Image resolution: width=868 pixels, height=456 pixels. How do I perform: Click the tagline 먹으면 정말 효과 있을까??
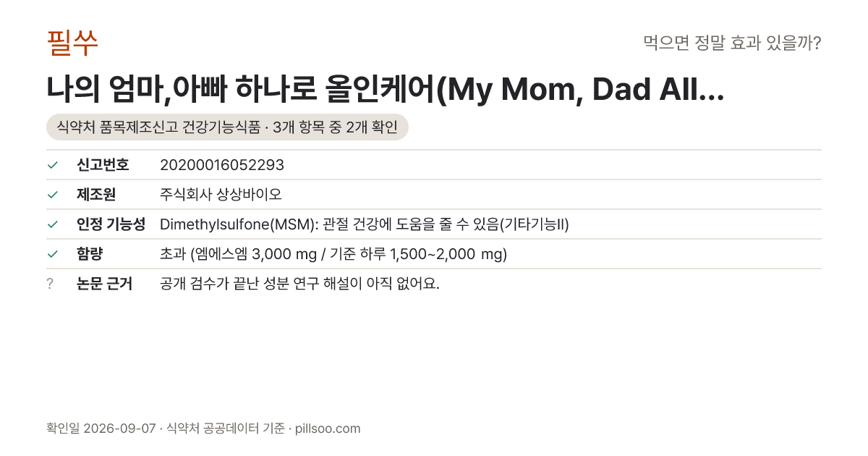tap(732, 43)
